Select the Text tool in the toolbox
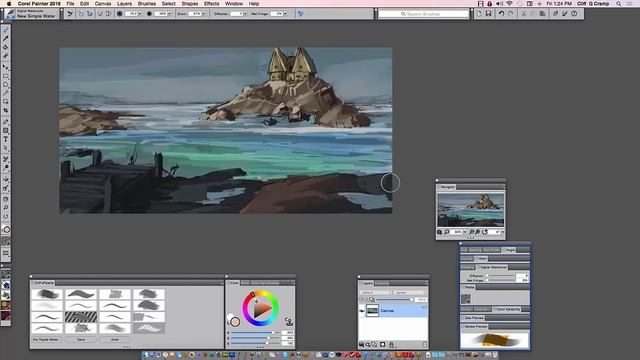This screenshot has width=640, height=360. (x=6, y=140)
